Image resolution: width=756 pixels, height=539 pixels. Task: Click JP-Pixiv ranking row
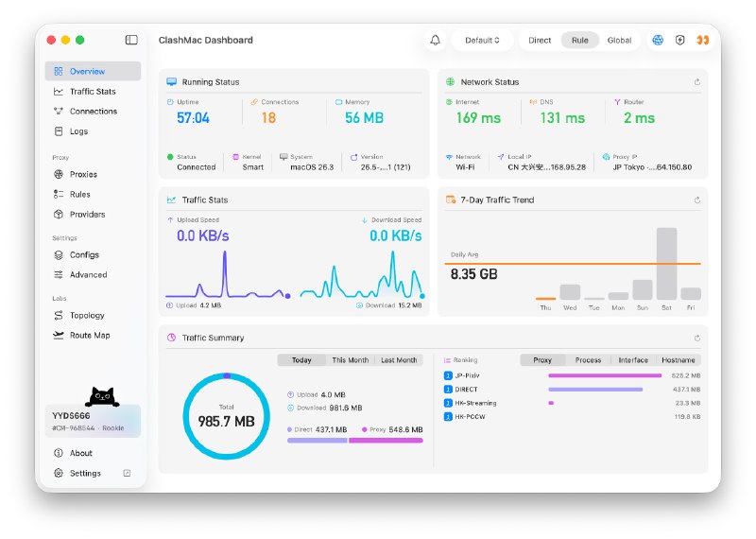572,375
